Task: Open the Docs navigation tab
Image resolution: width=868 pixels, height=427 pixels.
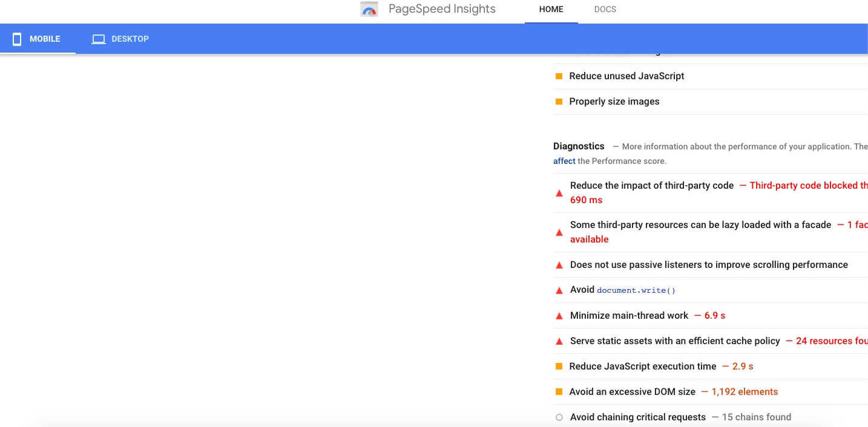Action: tap(605, 10)
